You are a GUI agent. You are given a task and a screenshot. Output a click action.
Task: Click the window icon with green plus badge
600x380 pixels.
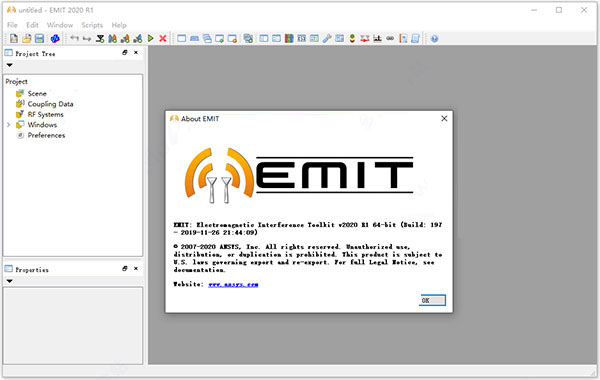click(x=220, y=38)
